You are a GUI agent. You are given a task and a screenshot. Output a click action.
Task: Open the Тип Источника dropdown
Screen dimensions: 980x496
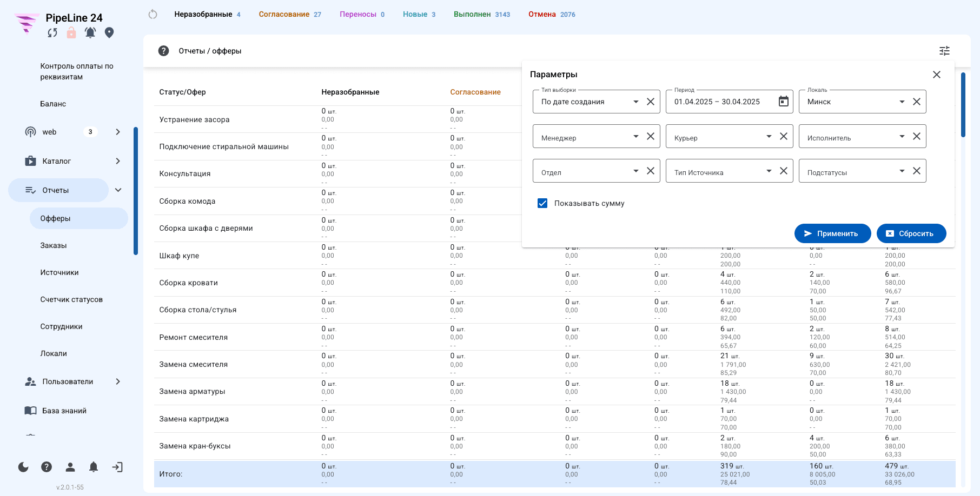click(x=769, y=171)
